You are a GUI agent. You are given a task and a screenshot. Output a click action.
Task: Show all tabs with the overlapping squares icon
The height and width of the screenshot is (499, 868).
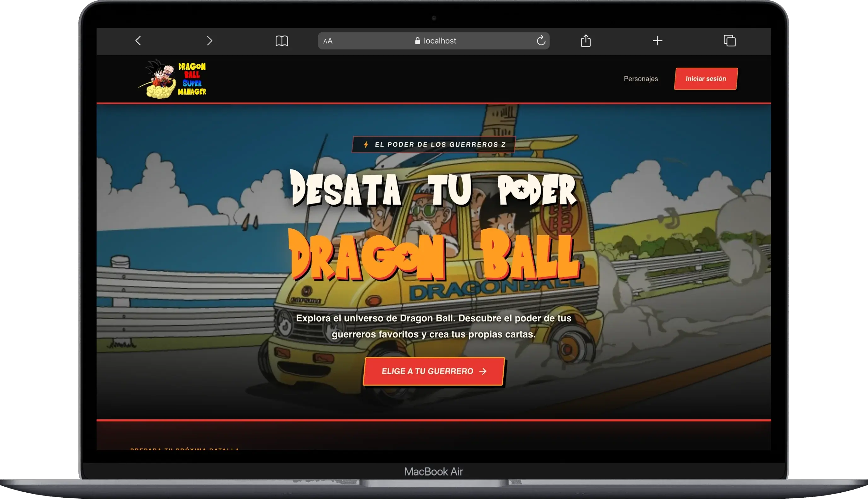coord(730,41)
